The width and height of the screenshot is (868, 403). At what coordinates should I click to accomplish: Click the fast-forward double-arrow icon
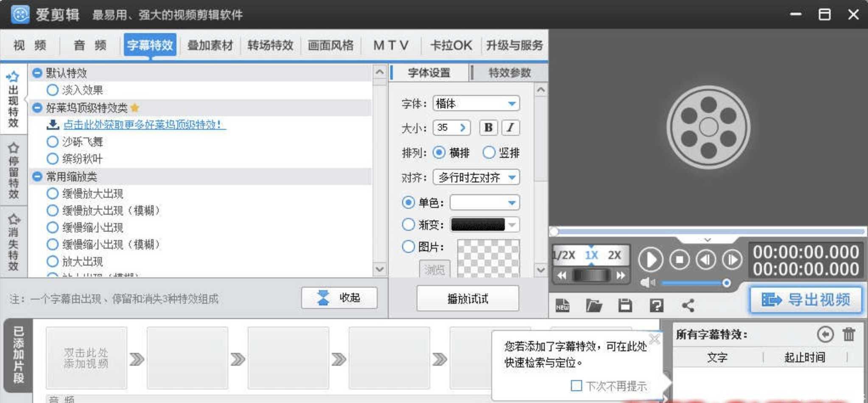[621, 276]
